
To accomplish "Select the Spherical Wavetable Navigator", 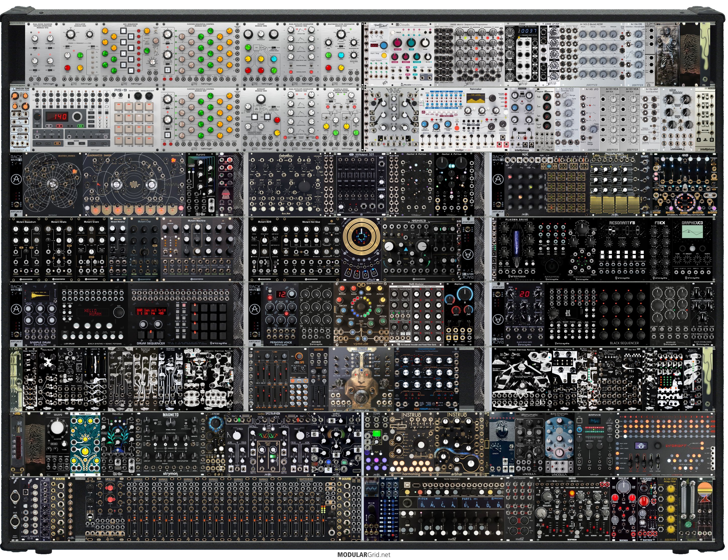I will pyautogui.click(x=685, y=184).
